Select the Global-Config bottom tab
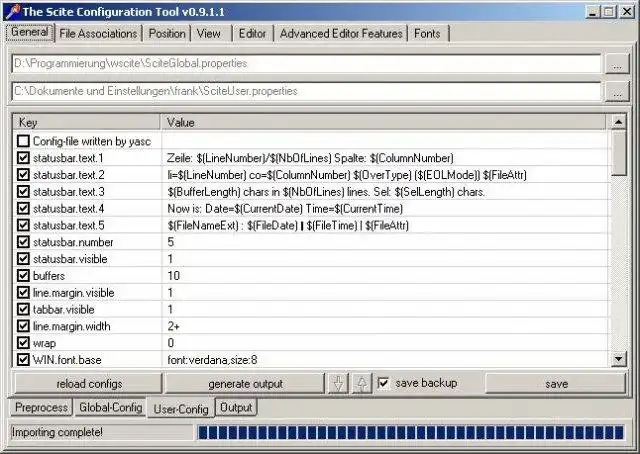Screen dimensions: 640x454 click(x=111, y=407)
